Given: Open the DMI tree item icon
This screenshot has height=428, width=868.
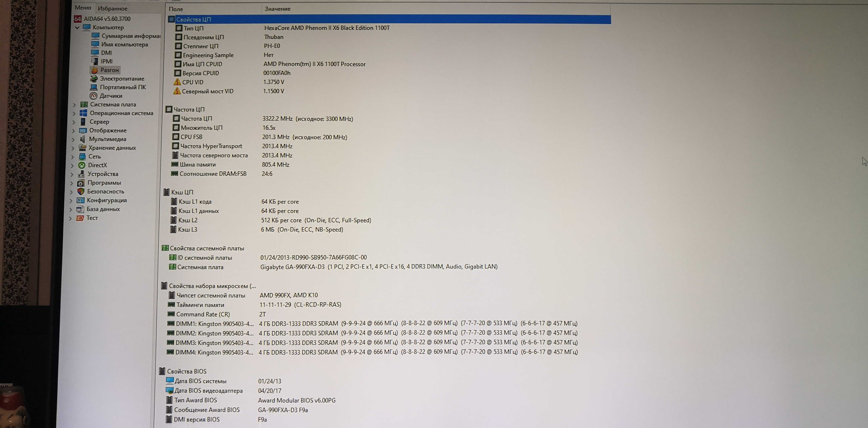Looking at the screenshot, I should 95,53.
